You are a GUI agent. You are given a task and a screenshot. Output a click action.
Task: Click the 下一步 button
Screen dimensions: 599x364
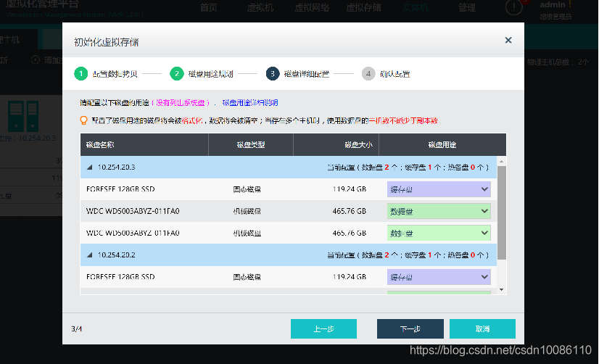point(410,329)
